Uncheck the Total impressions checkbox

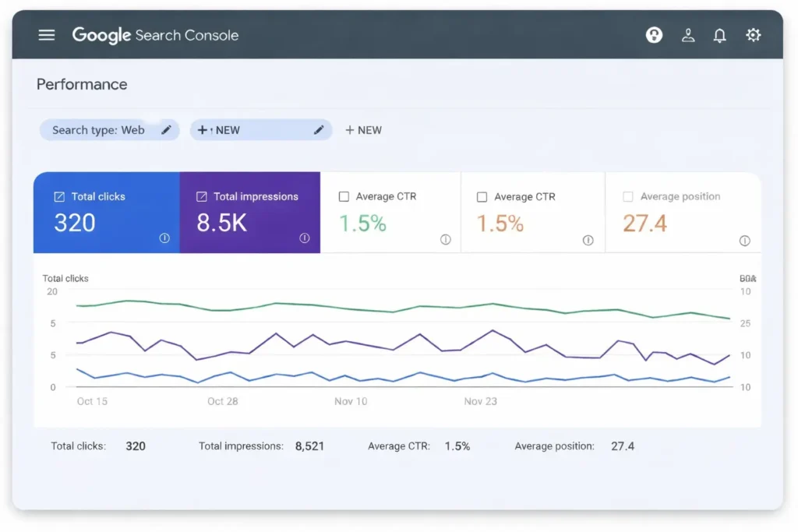pos(201,197)
